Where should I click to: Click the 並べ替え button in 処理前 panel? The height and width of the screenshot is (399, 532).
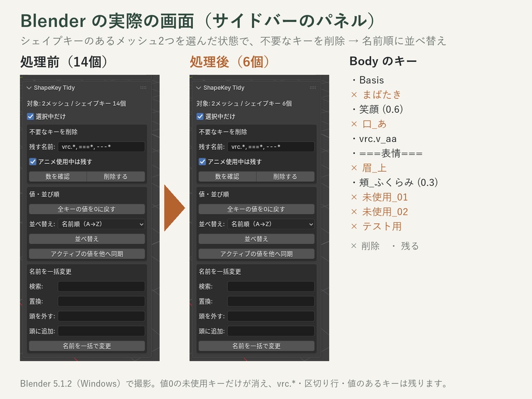tap(87, 239)
